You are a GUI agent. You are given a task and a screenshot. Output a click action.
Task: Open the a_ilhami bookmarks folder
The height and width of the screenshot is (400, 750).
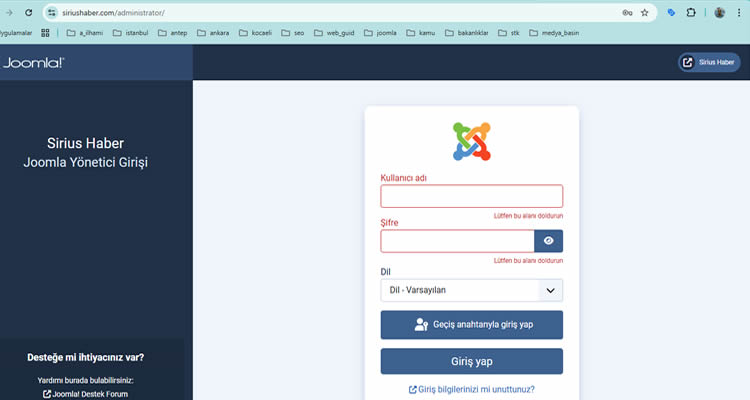[x=85, y=33]
